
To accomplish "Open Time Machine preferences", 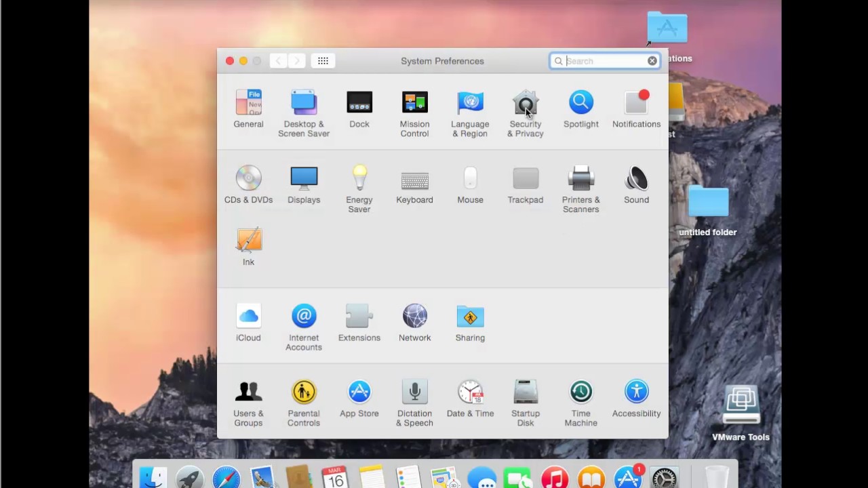I will click(581, 403).
